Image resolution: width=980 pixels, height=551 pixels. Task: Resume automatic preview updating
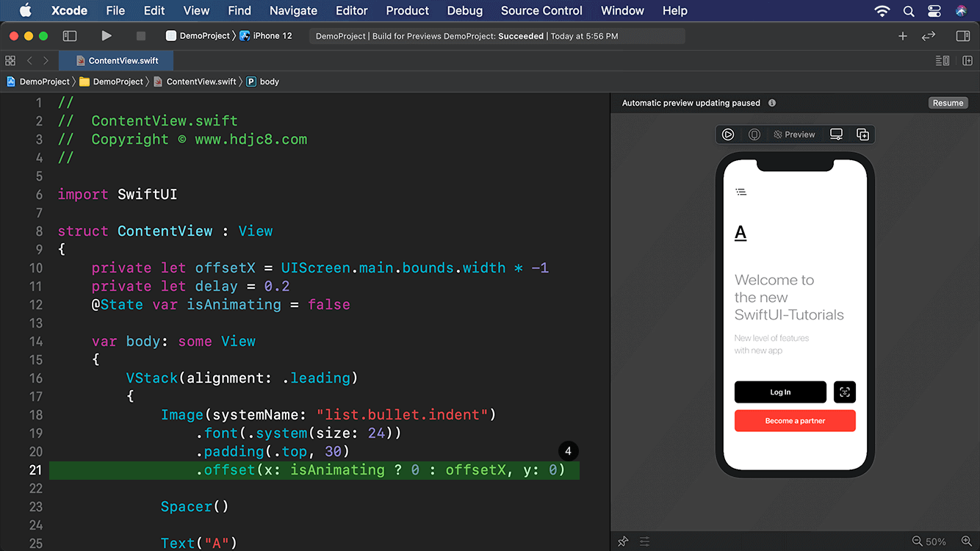pos(948,103)
